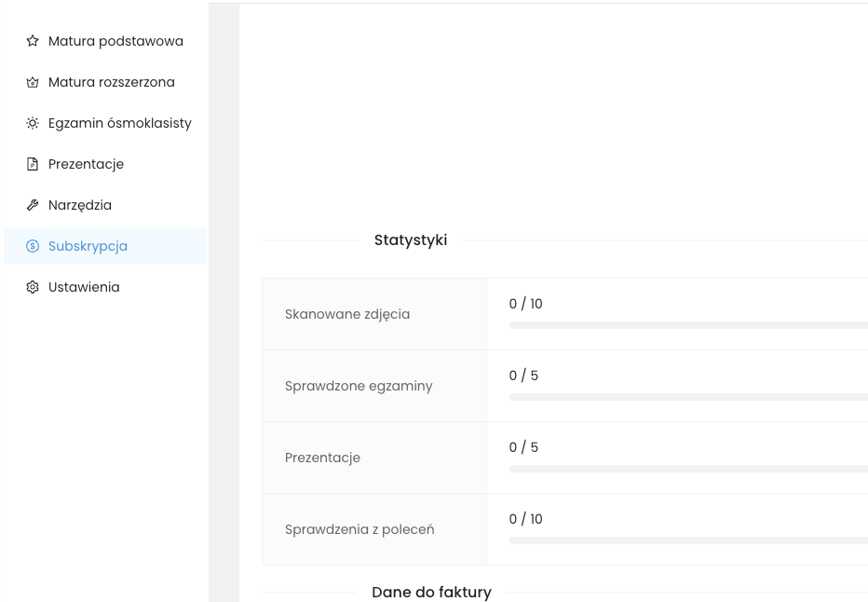Screen dimensions: 868x602
Task: Click the Skanowane zdjęcia progress bar
Action: click(687, 325)
